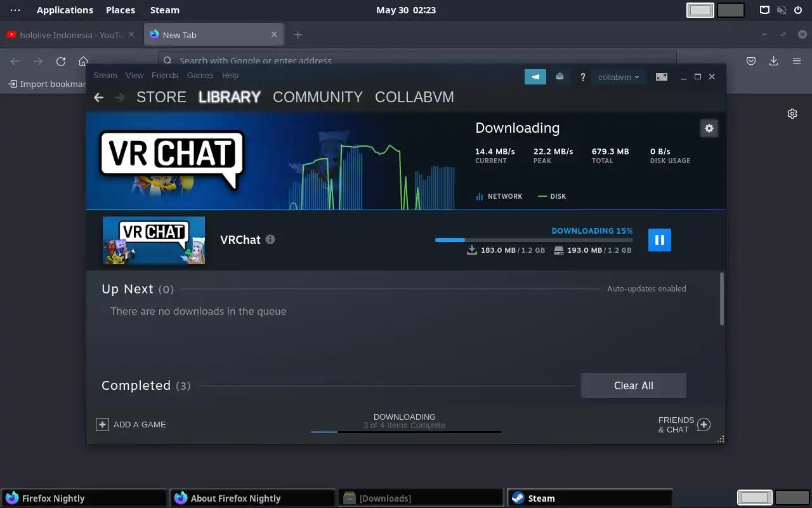Switch to Firefox Nightly taskbar window
This screenshot has width=812, height=508.
tap(84, 498)
